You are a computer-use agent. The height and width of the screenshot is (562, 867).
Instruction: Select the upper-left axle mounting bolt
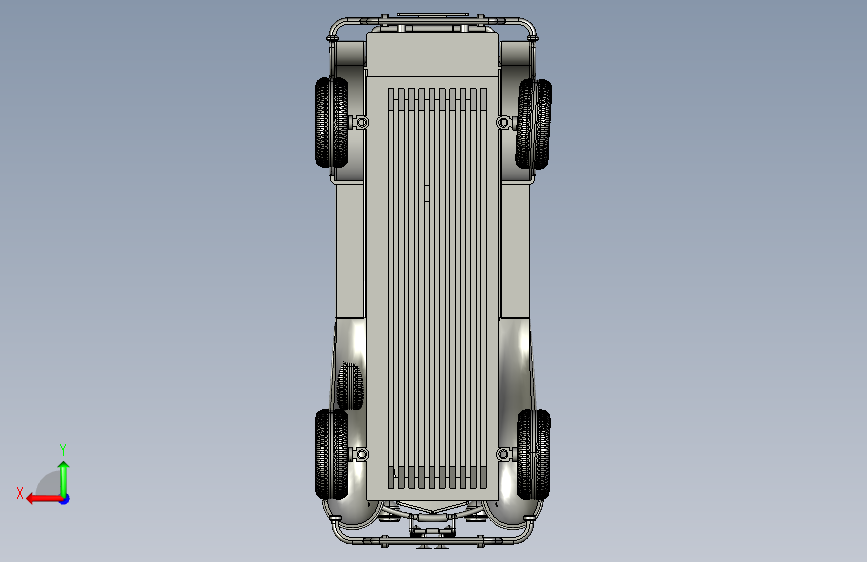(x=362, y=122)
